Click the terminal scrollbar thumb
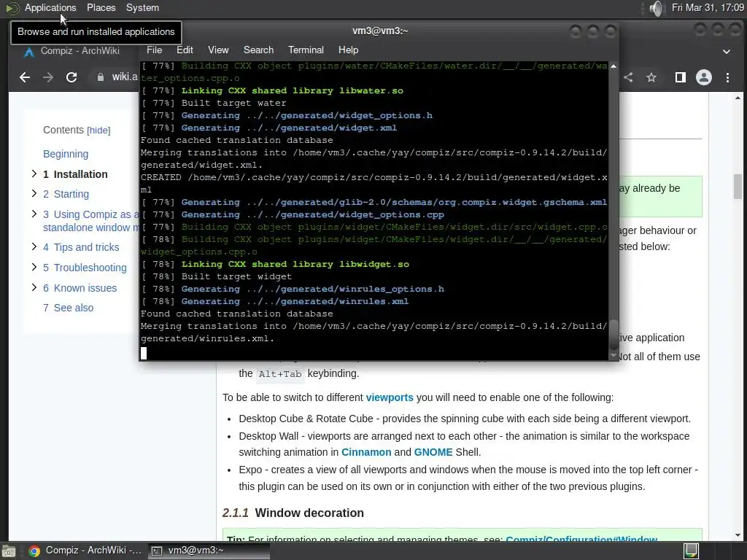Viewport: 747px width, 560px height. tap(614, 335)
